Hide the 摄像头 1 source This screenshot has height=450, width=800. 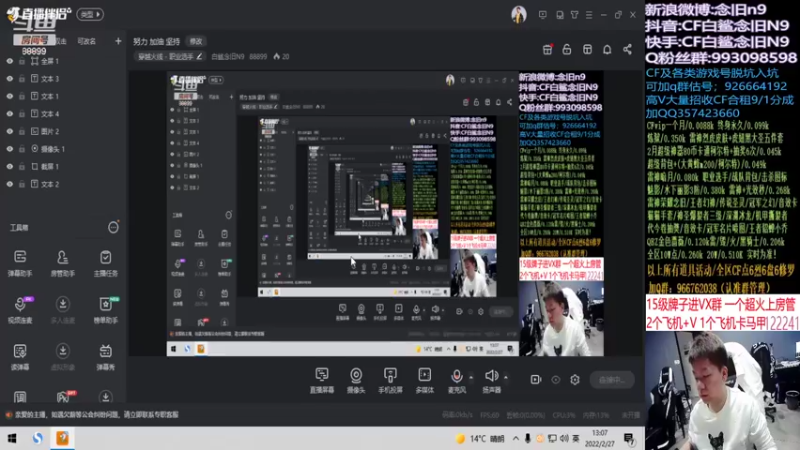[x=10, y=149]
